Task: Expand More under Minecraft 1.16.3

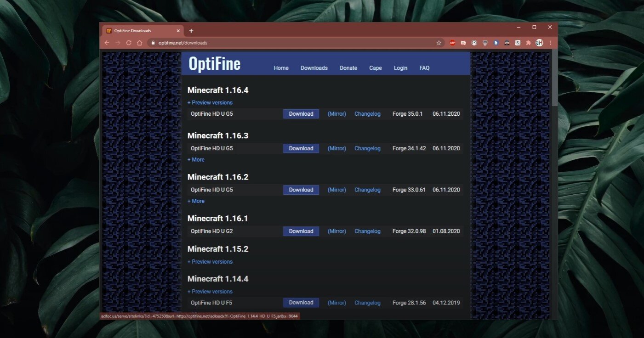Action: (x=196, y=160)
